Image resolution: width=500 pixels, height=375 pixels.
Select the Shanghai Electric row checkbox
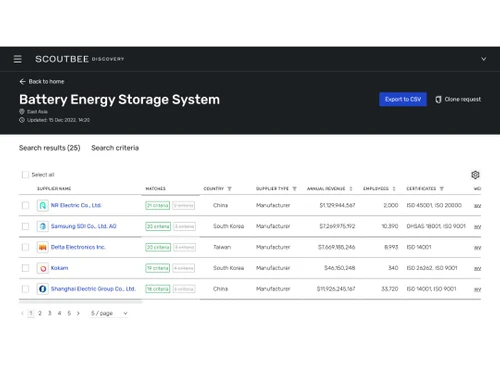click(25, 289)
